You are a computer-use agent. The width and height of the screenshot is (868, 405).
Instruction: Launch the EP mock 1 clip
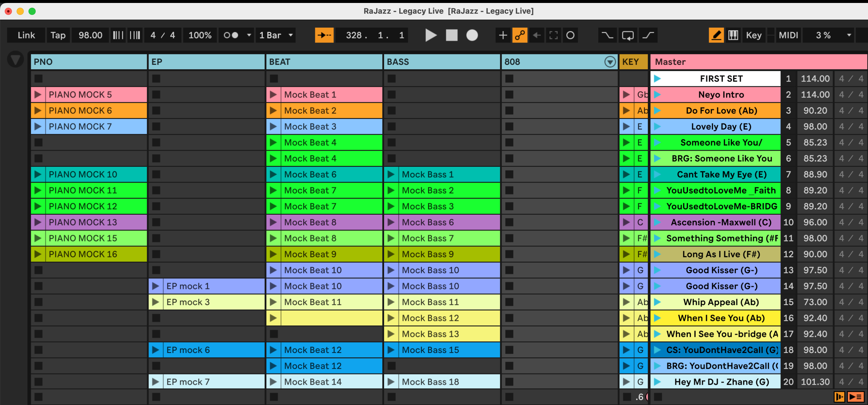pos(156,286)
